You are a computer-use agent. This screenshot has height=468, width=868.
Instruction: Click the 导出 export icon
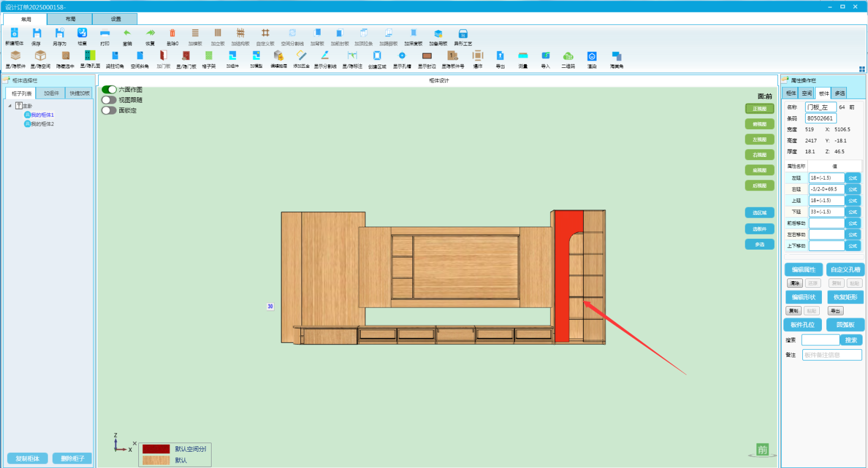click(x=500, y=55)
